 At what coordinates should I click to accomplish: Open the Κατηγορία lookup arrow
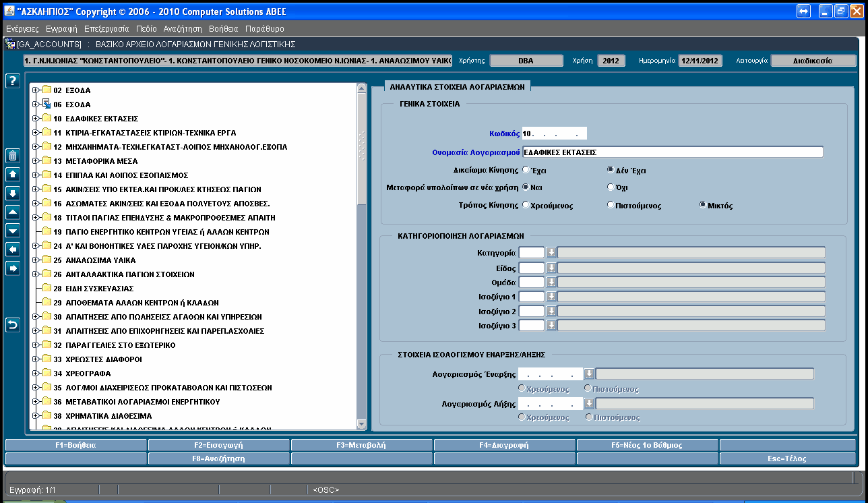tap(551, 252)
